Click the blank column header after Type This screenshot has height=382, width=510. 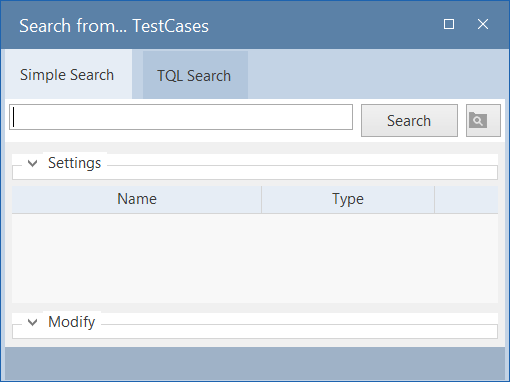click(466, 199)
